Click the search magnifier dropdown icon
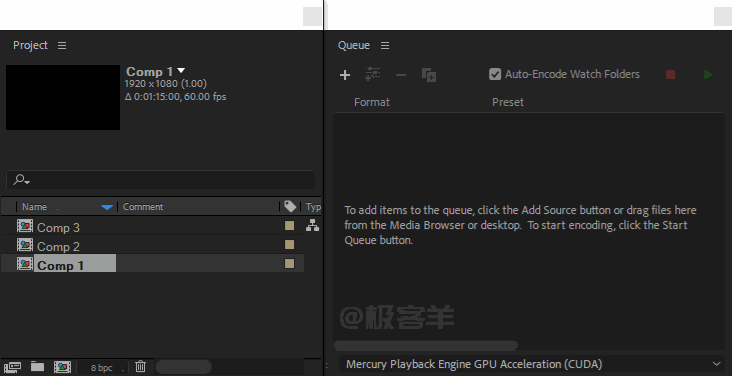The width and height of the screenshot is (732, 376). pos(21,179)
